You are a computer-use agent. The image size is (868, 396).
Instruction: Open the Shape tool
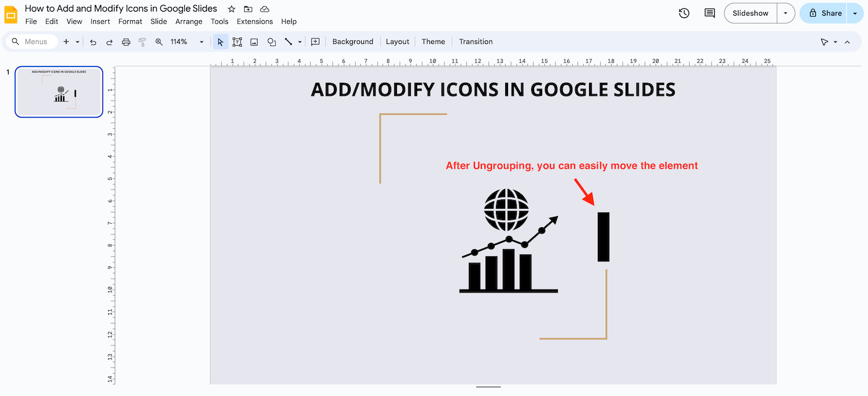pos(271,42)
